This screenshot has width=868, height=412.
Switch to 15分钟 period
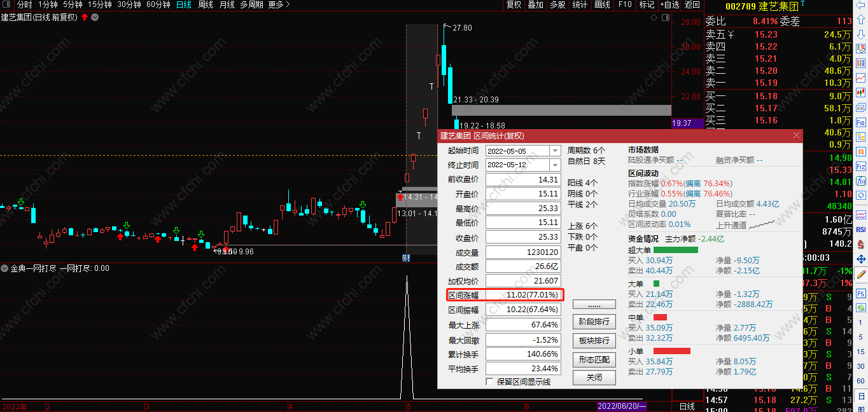(x=100, y=4)
